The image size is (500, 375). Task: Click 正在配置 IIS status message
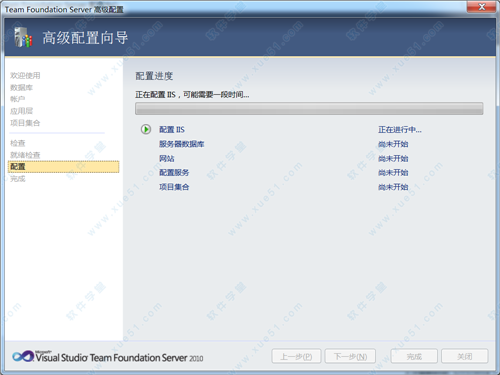pos(192,95)
